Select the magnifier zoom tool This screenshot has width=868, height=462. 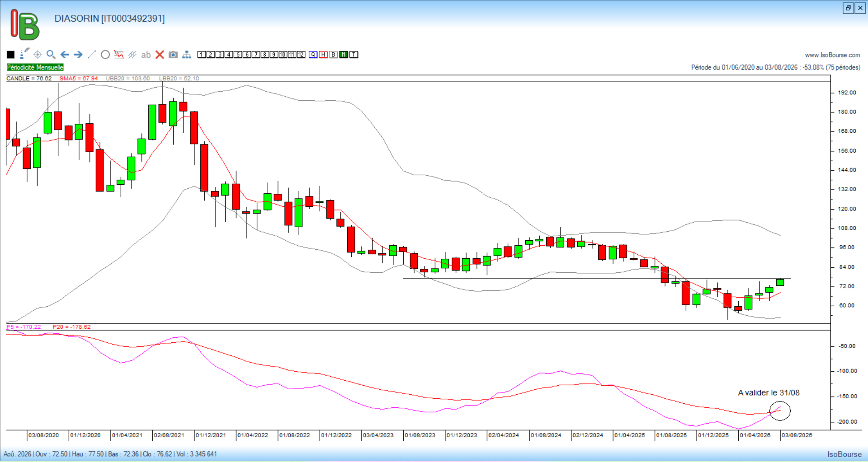51,55
